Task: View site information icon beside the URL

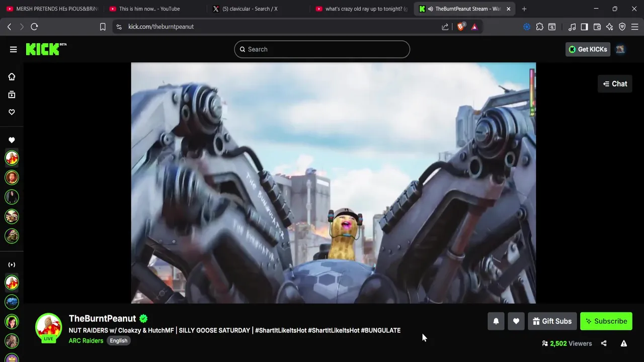Action: click(119, 27)
